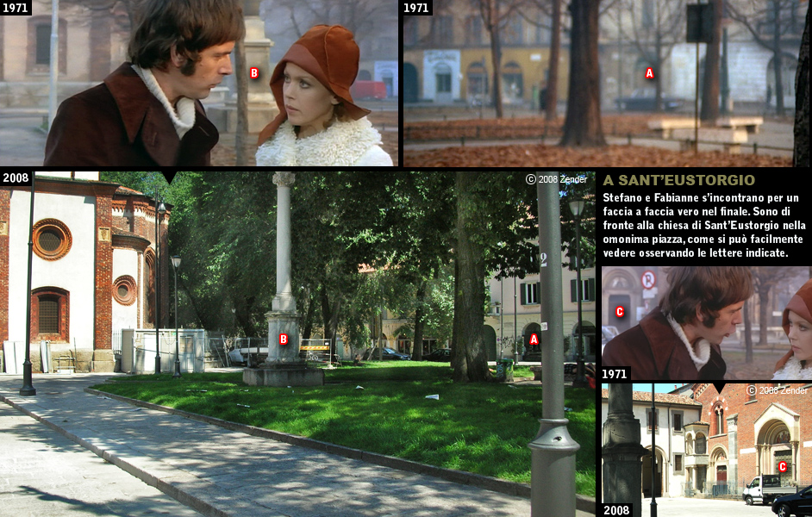This screenshot has width=812, height=517.
Task: Click the text line starting 'Stefano e Fabianne'
Action: click(x=701, y=197)
